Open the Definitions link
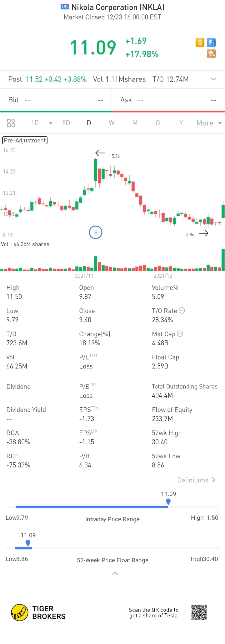 196,480
